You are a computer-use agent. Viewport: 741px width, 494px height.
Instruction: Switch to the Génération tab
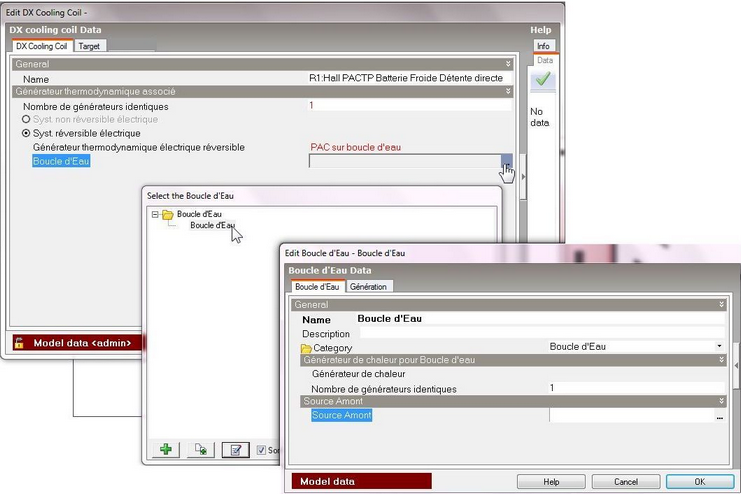pyautogui.click(x=368, y=287)
